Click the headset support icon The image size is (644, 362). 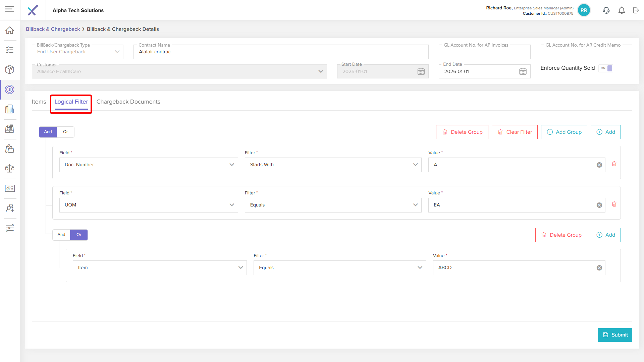606,10
